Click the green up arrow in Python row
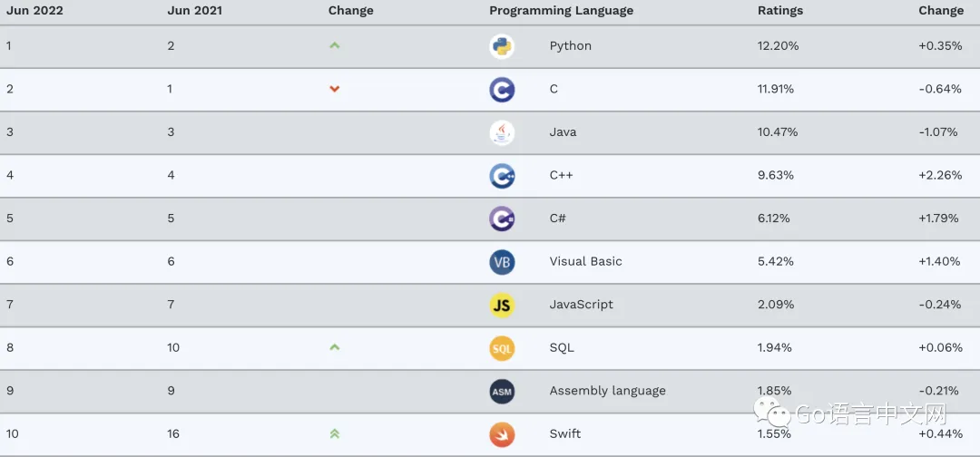The image size is (980, 457). click(335, 45)
